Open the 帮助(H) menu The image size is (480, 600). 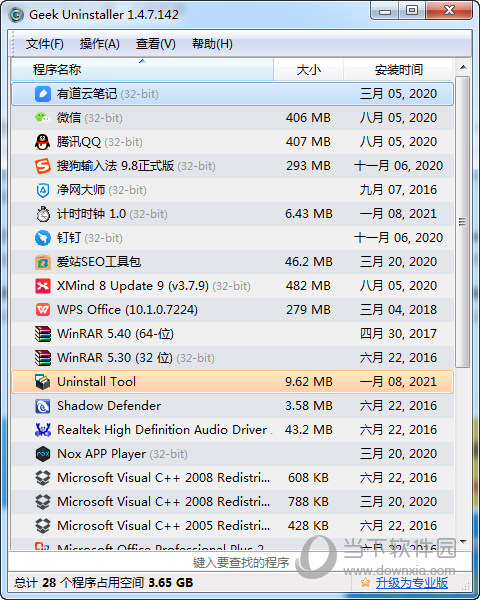tap(212, 44)
